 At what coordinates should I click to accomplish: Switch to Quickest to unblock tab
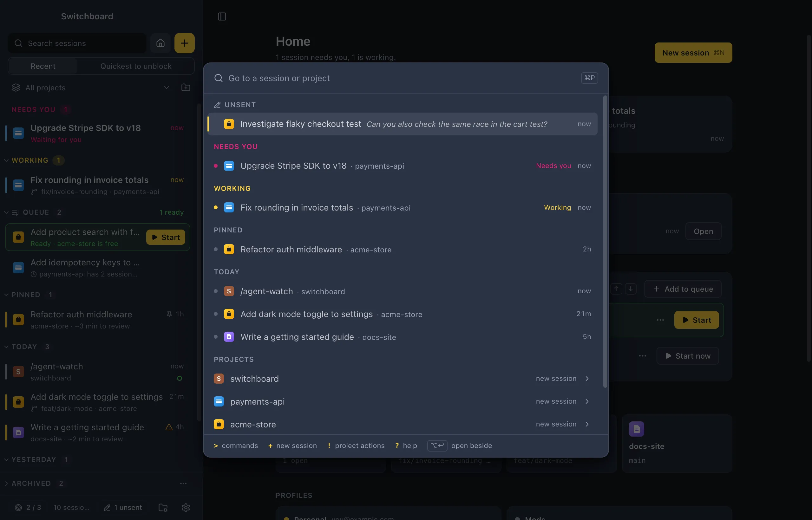coord(136,66)
